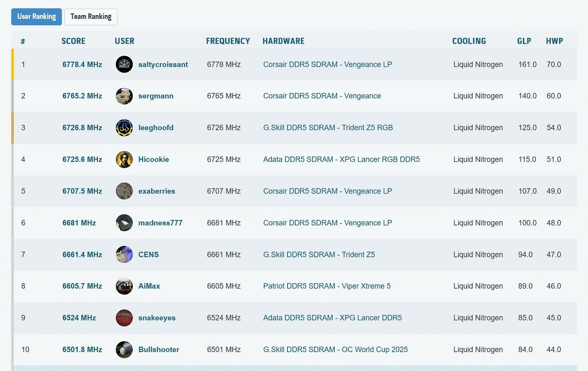Open the 6501.8 MHz score entry
Viewport: 588px width, 371px height.
click(x=82, y=349)
